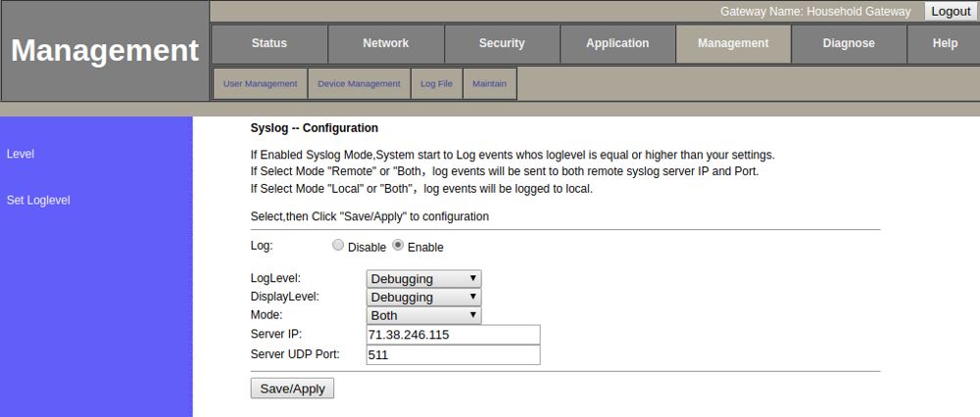Open the Mode dropdown set to Both
Image resolution: width=980 pixels, height=417 pixels.
pos(423,315)
